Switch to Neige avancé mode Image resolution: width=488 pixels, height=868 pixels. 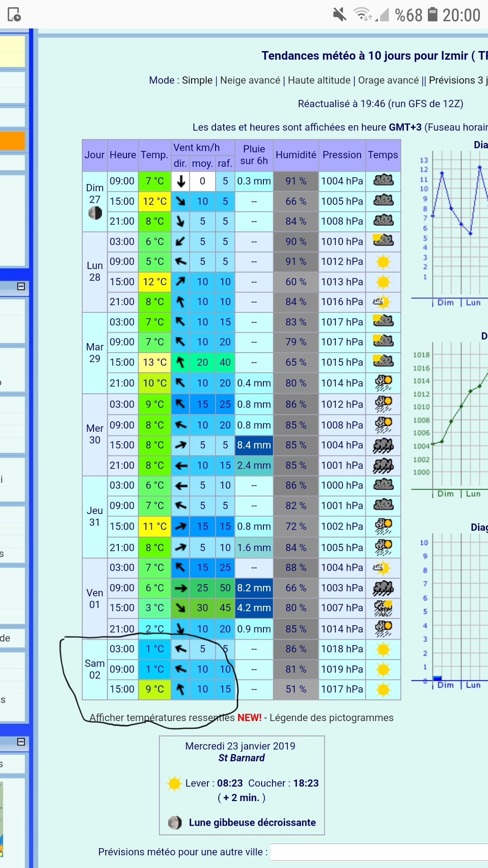point(250,80)
